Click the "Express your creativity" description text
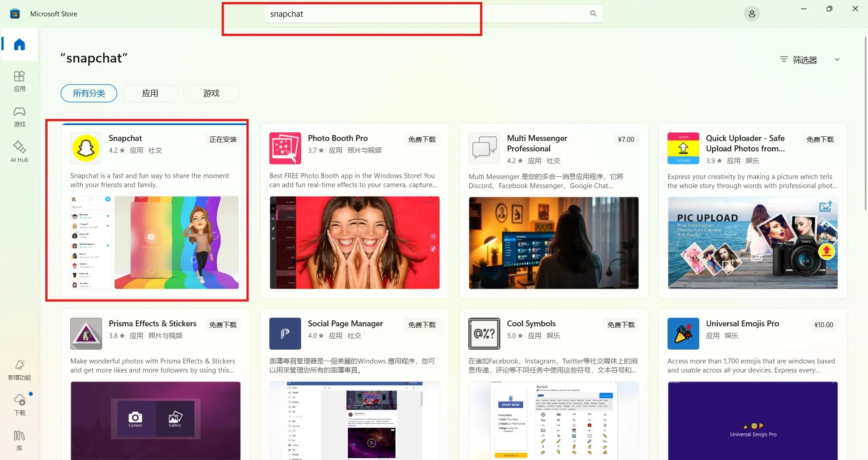 (752, 181)
